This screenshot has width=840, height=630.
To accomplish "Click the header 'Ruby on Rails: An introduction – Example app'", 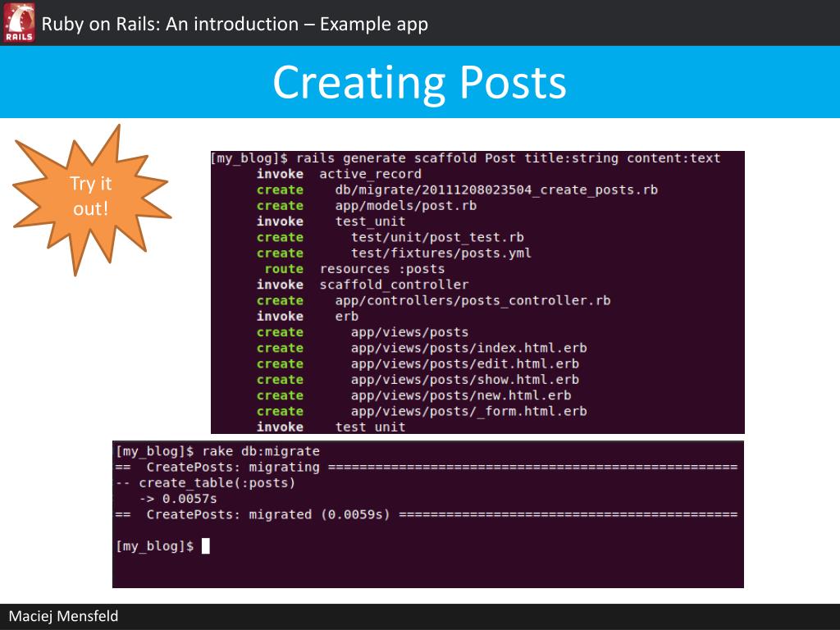I will pos(235,24).
